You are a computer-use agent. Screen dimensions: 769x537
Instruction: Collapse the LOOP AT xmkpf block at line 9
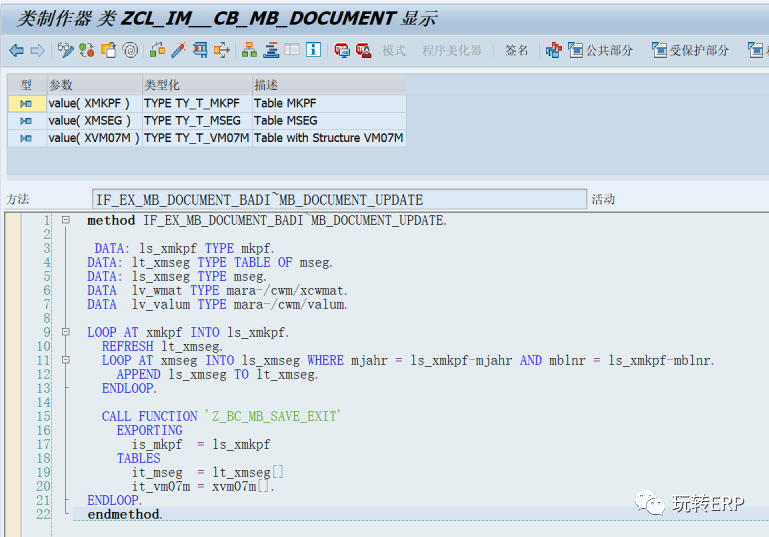[x=66, y=332]
